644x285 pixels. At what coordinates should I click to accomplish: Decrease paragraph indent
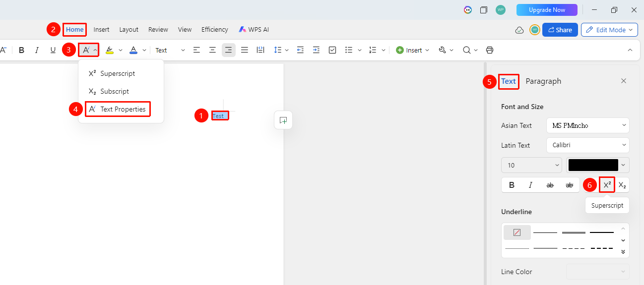(300, 50)
